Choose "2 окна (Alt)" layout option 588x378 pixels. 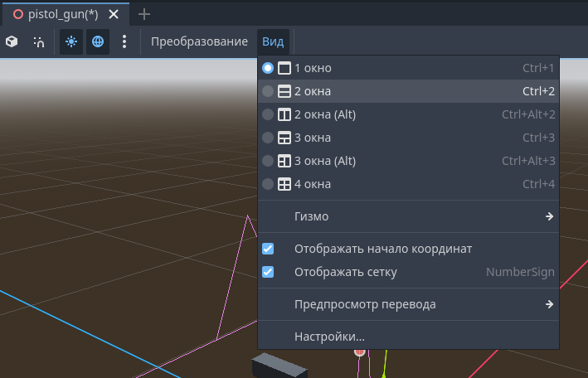pos(324,114)
